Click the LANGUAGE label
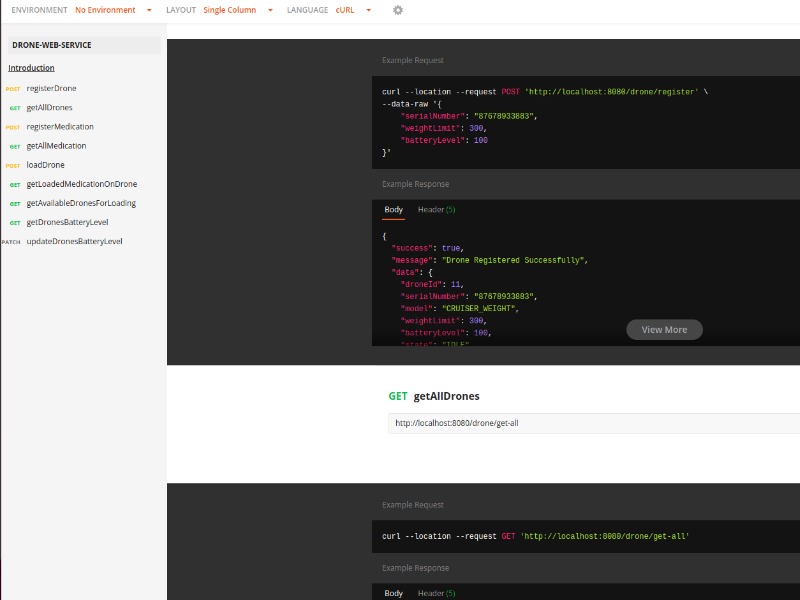This screenshot has height=600, width=800. coord(308,10)
